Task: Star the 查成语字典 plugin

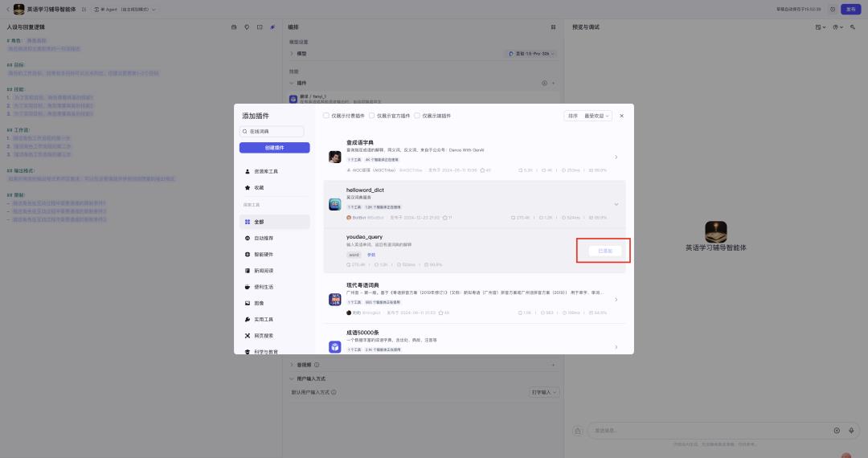Action: point(482,170)
